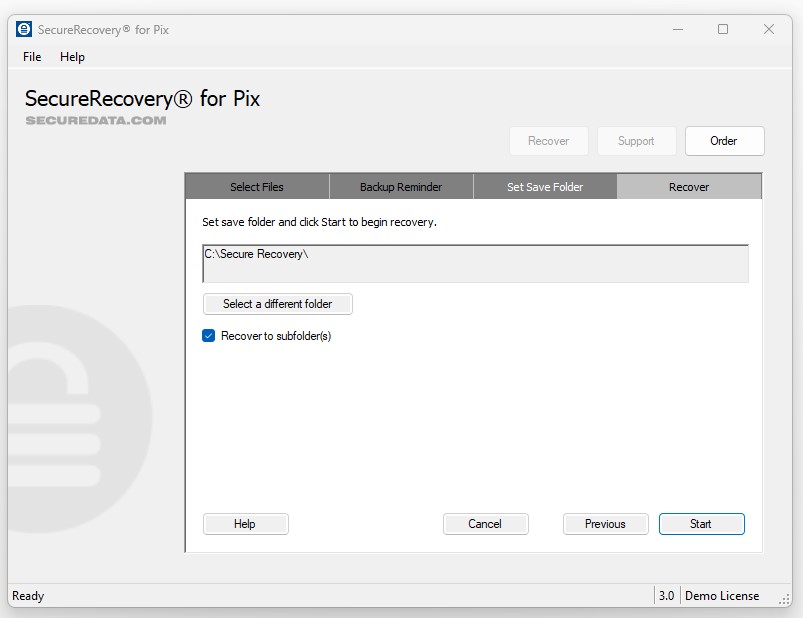Switch to the Select Files tab

coord(257,187)
